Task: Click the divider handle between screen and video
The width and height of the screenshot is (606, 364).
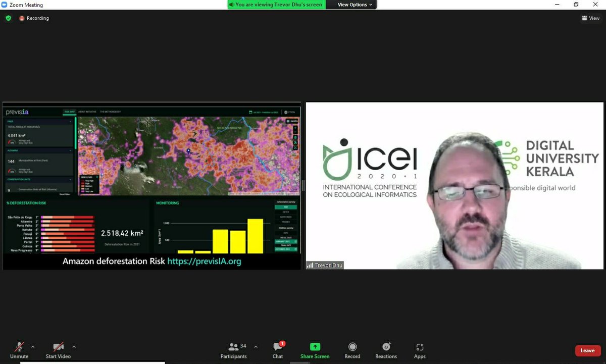Action: tap(303, 185)
